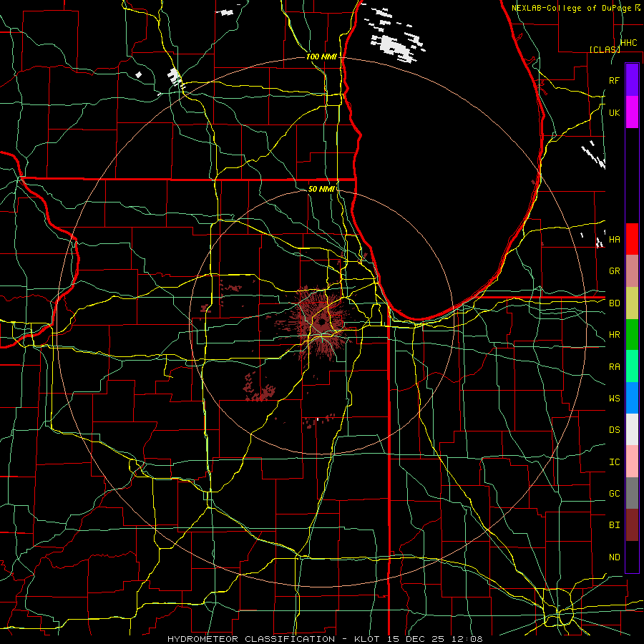644x644 pixels.
Task: Select the light pink IC legend swatch
Action: coord(632,462)
